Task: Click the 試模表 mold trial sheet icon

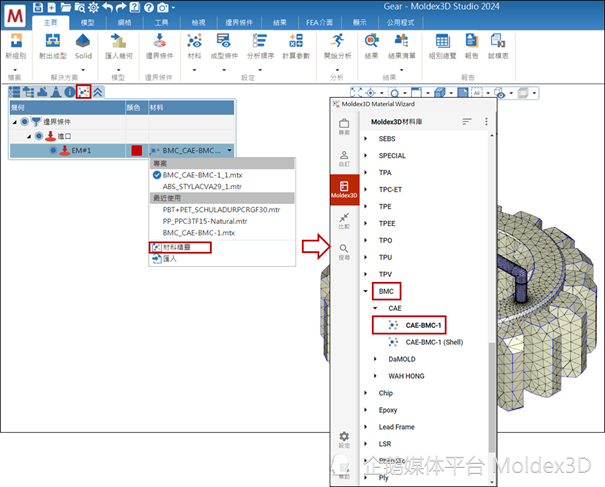Action: pos(498,41)
